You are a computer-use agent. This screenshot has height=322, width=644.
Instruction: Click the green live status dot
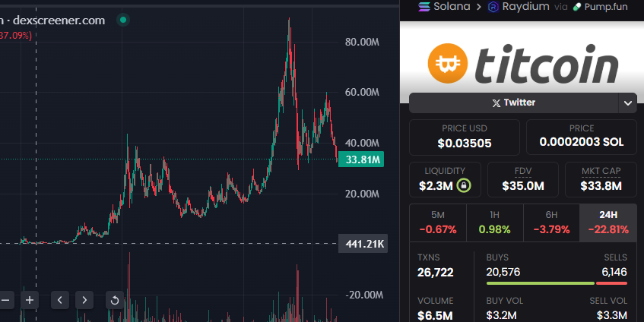pos(123,20)
